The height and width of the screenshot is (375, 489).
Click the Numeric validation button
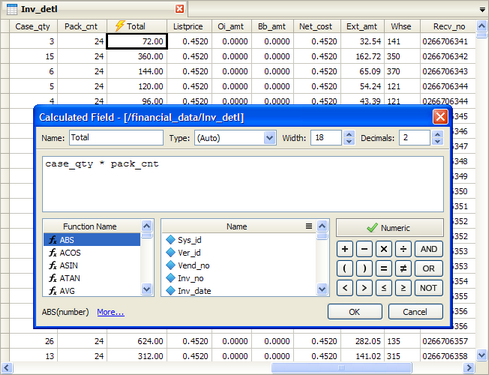pos(390,228)
